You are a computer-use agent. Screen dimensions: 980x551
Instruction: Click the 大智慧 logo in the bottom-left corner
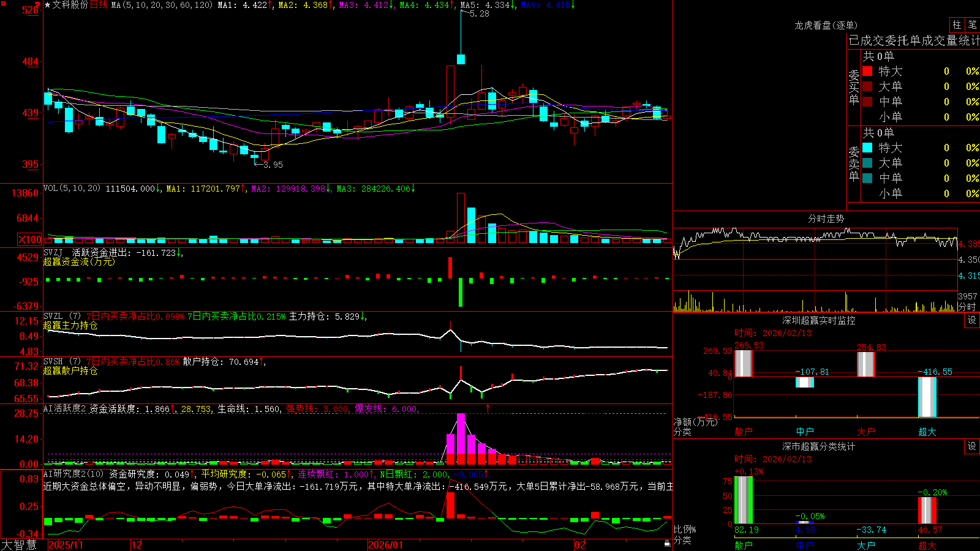click(x=19, y=545)
